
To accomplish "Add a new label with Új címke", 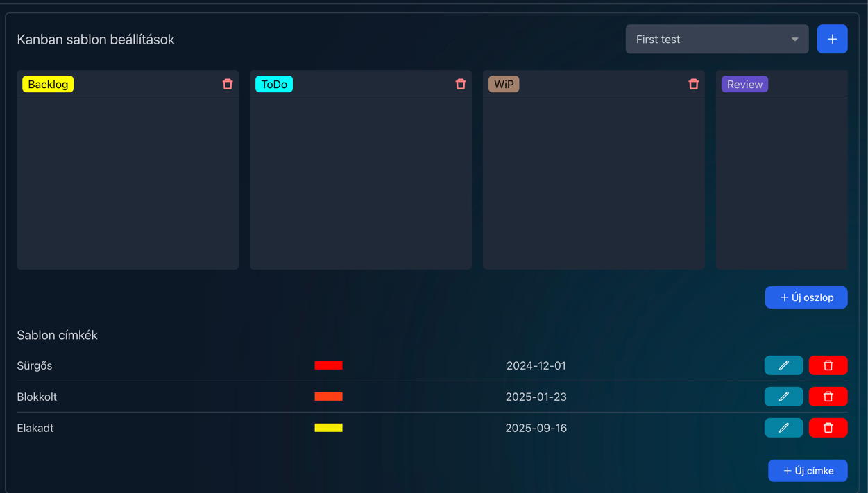I will tap(808, 471).
